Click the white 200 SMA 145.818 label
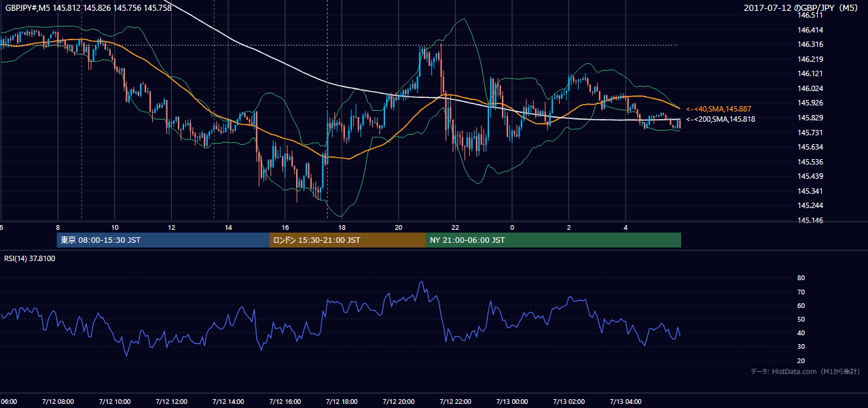The height and width of the screenshot is (408, 868). [x=720, y=119]
